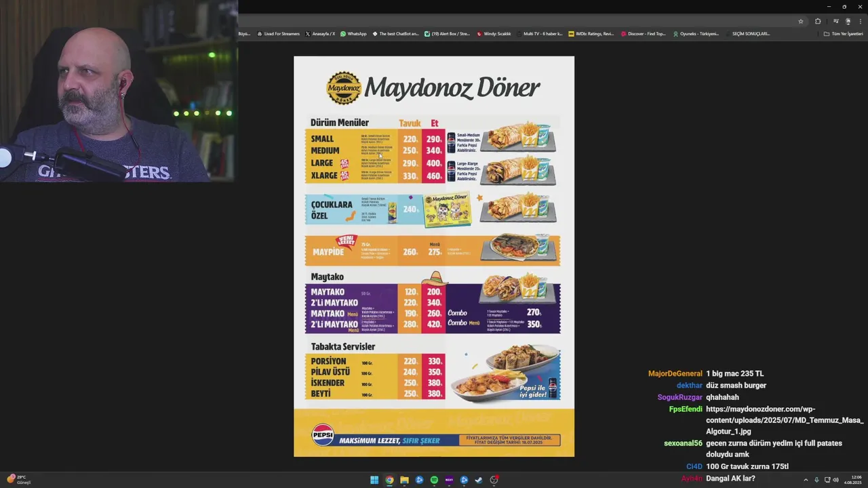Open the purple NEXT app in taskbar
Image resolution: width=868 pixels, height=488 pixels.
449,480
